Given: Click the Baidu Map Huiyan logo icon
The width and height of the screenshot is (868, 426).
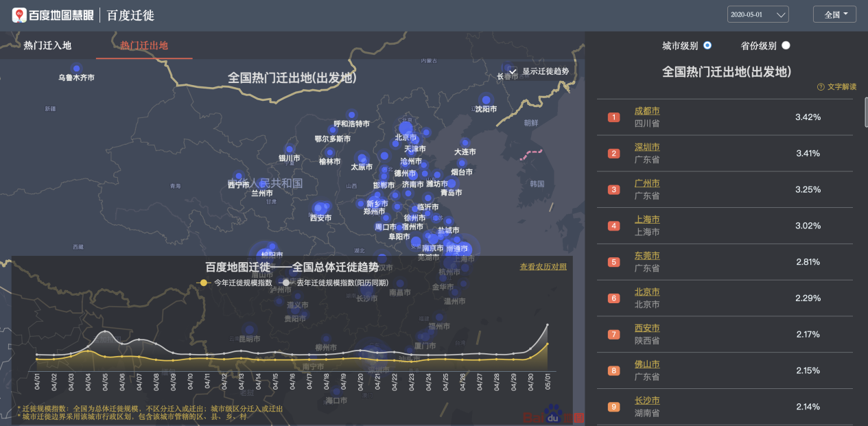Looking at the screenshot, I should (19, 14).
